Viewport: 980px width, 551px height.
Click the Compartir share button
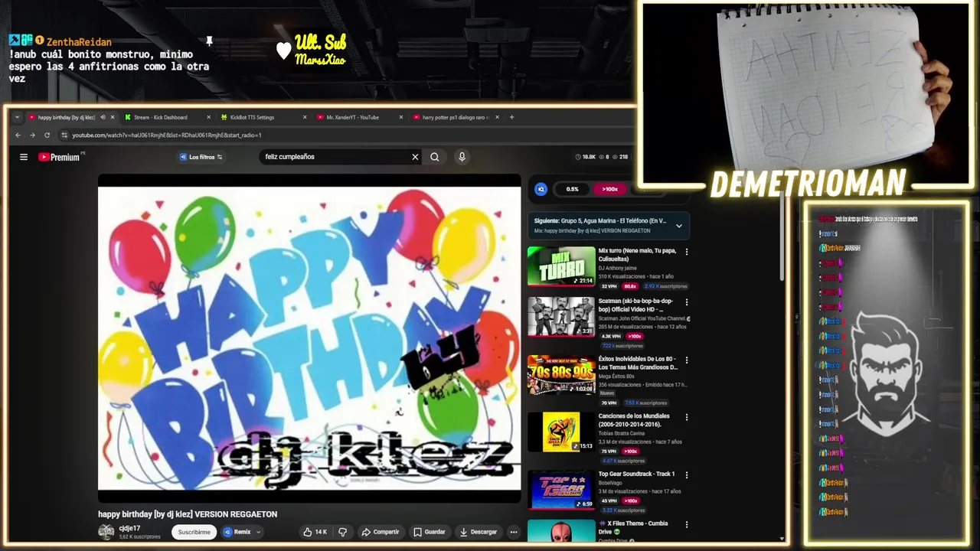(381, 532)
